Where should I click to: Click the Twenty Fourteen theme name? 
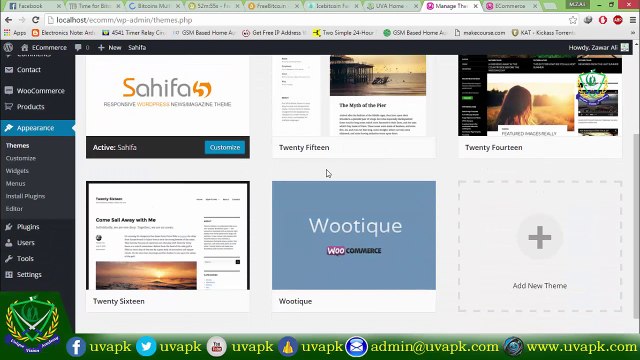(x=493, y=147)
